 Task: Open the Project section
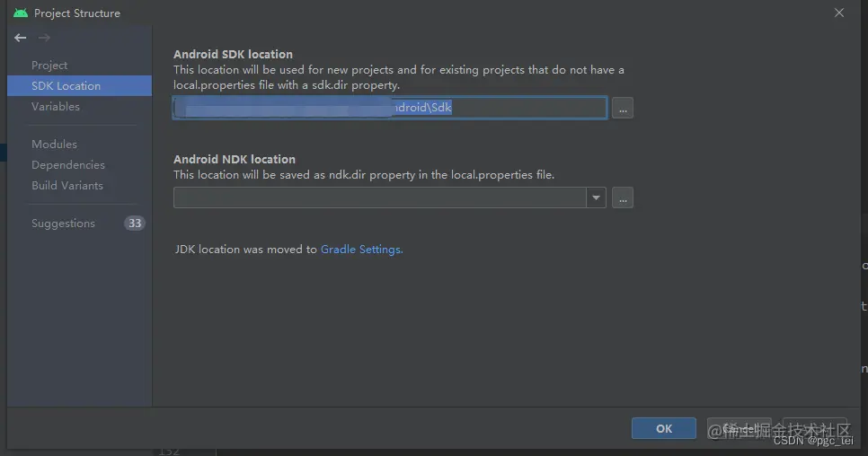(x=49, y=66)
